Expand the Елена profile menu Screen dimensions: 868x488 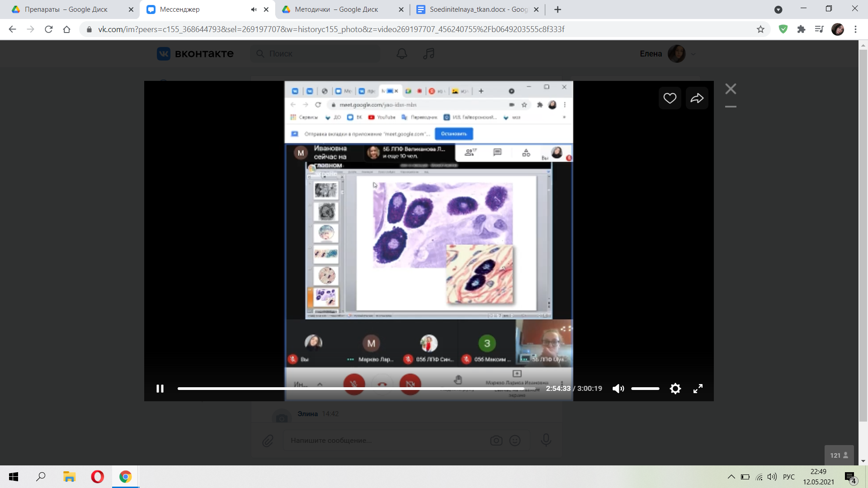coord(668,54)
